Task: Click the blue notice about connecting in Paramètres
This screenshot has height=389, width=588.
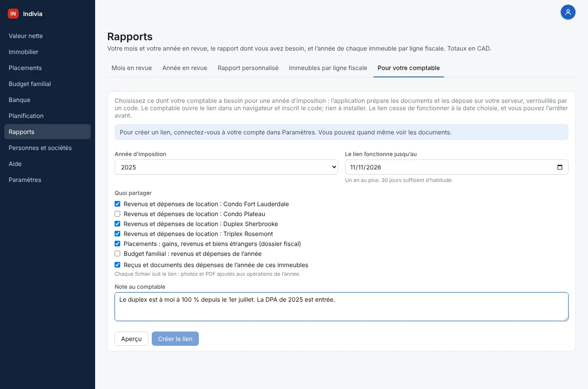Action: (342, 132)
